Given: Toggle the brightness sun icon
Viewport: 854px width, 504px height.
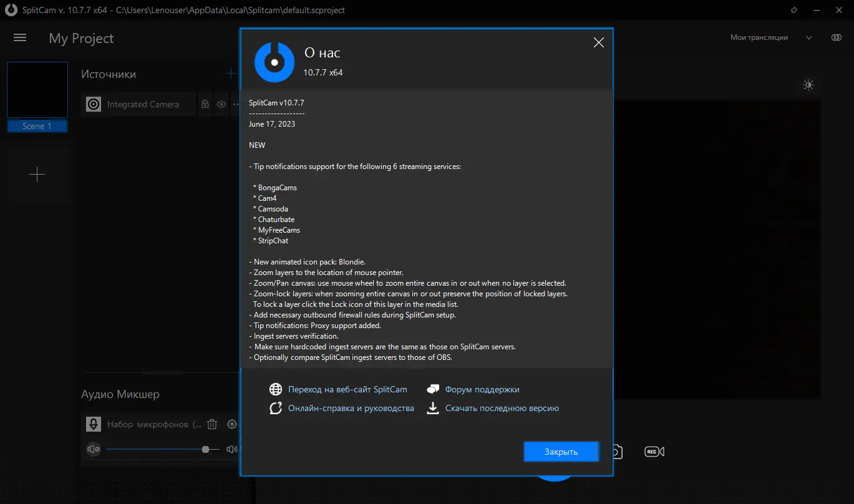Looking at the screenshot, I should point(808,85).
